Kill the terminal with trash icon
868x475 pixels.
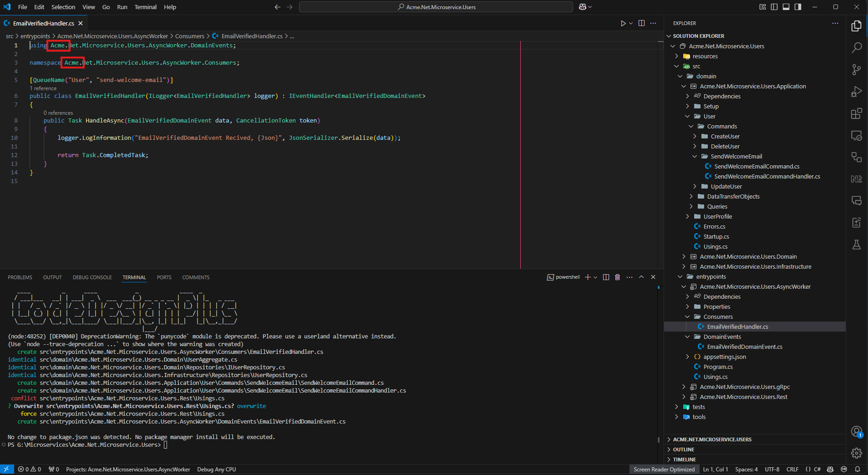pos(617,277)
